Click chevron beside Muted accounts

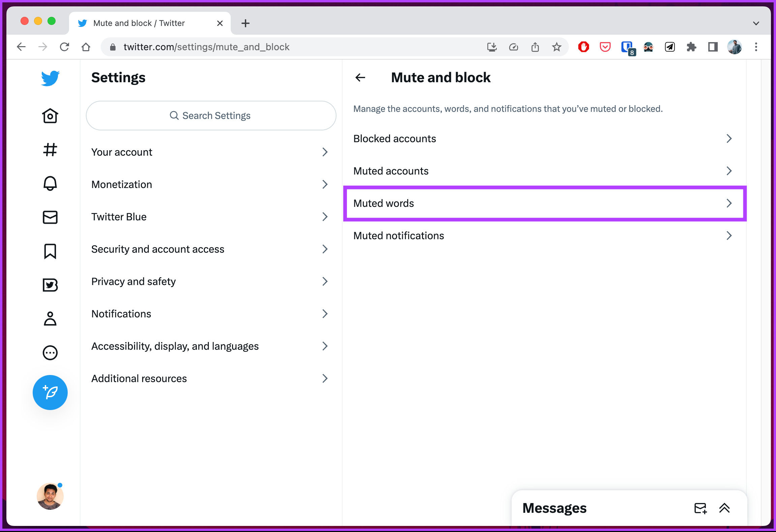click(729, 171)
